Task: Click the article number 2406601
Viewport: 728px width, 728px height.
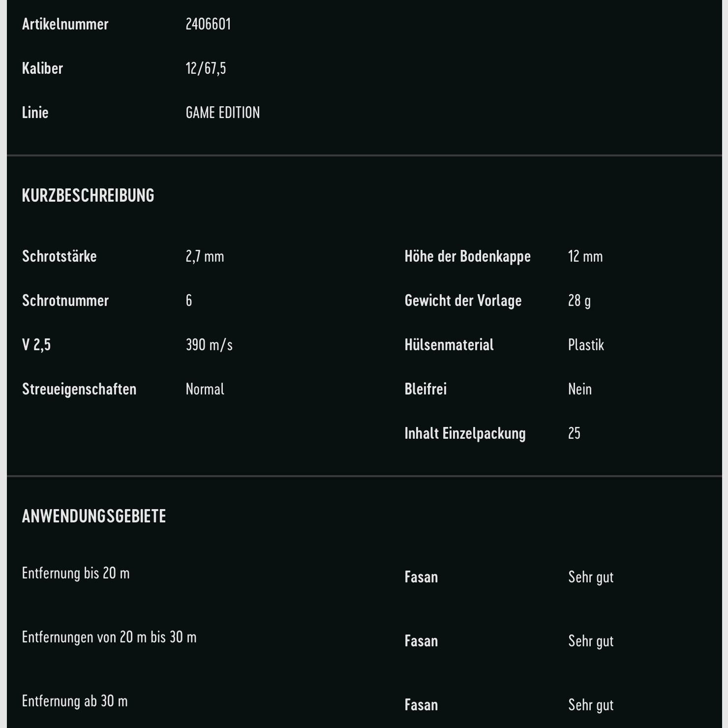Action: tap(208, 24)
